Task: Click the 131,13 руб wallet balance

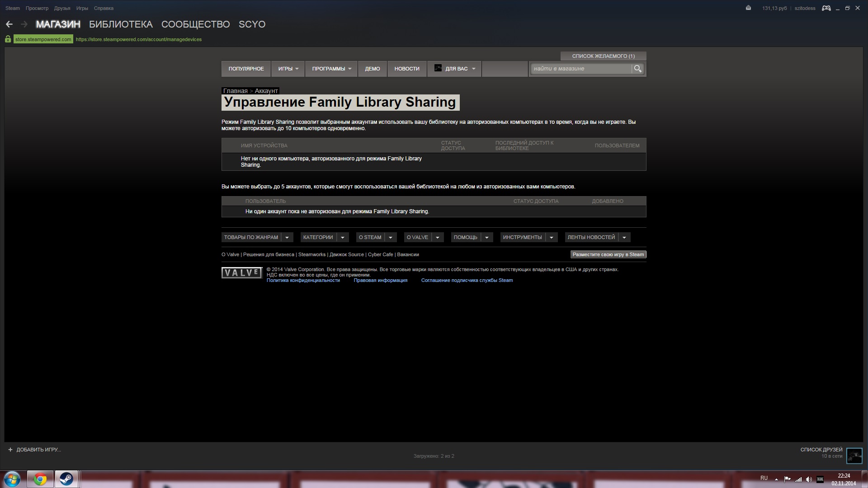Action: point(774,8)
